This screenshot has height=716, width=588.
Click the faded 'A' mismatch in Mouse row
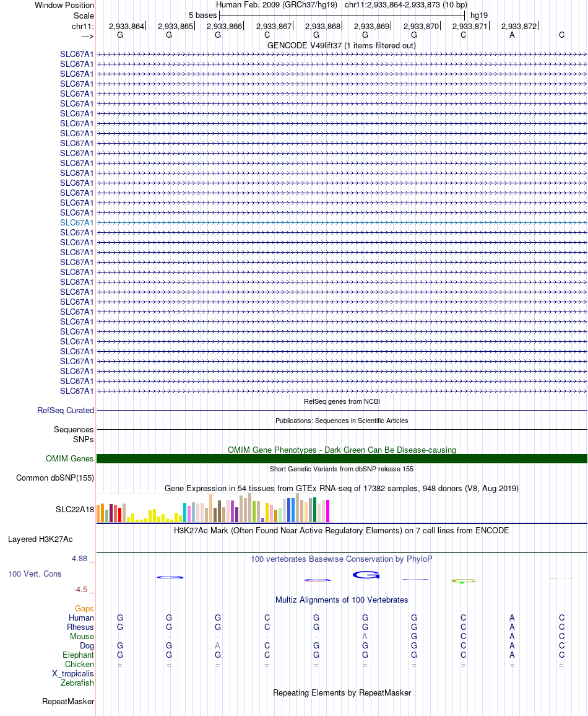365,637
